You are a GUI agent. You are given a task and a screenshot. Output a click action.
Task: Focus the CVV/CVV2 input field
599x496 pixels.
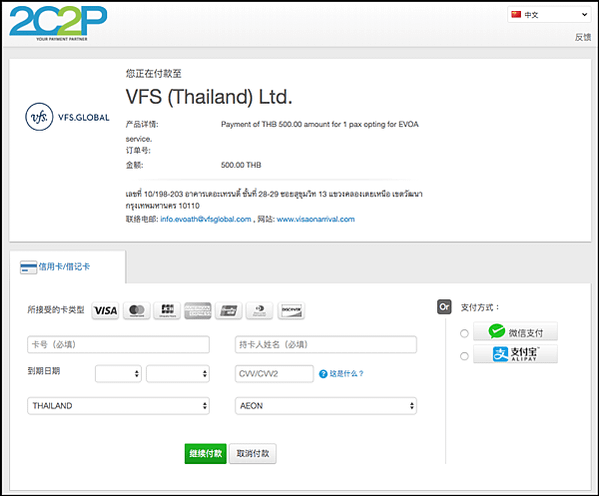click(274, 374)
